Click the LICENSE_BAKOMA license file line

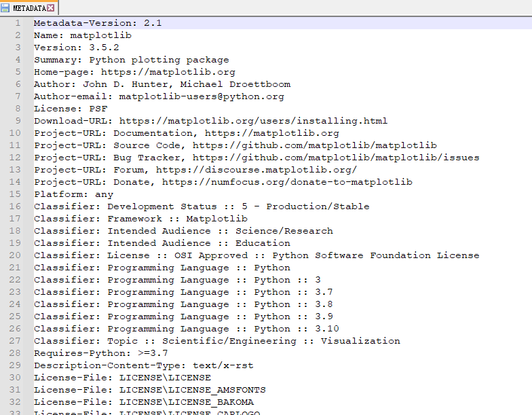tap(144, 402)
